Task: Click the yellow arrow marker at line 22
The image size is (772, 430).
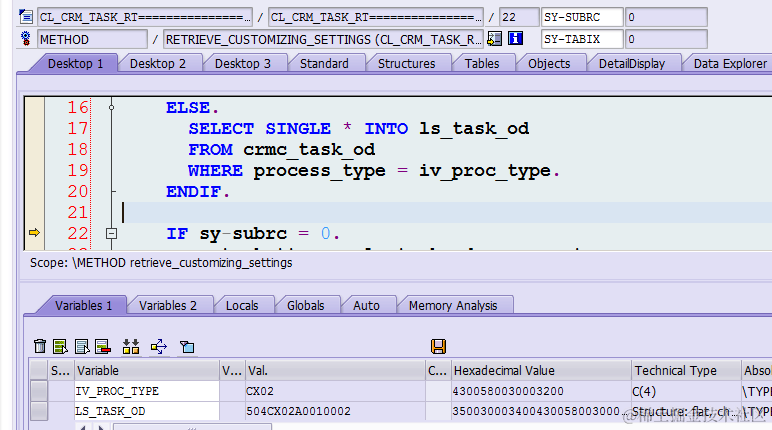Action: [34, 232]
